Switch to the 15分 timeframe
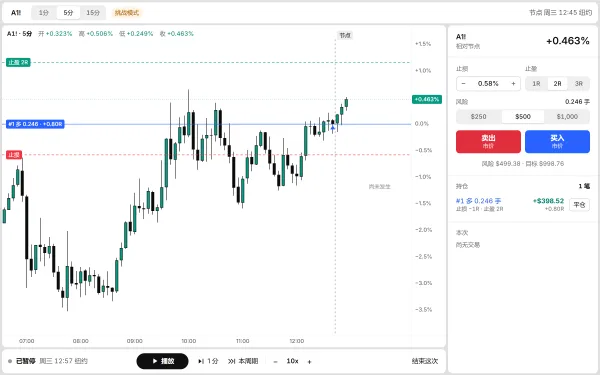Image resolution: width=600 pixels, height=375 pixels. click(93, 13)
